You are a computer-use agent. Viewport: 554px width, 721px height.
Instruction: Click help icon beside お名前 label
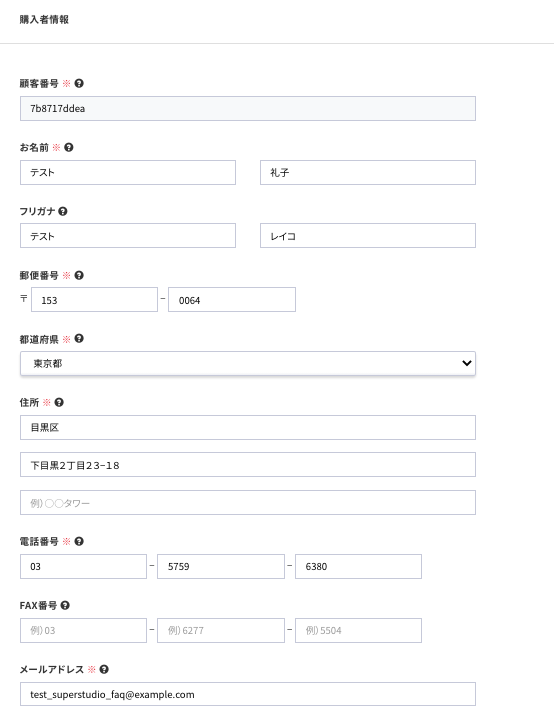pyautogui.click(x=69, y=147)
